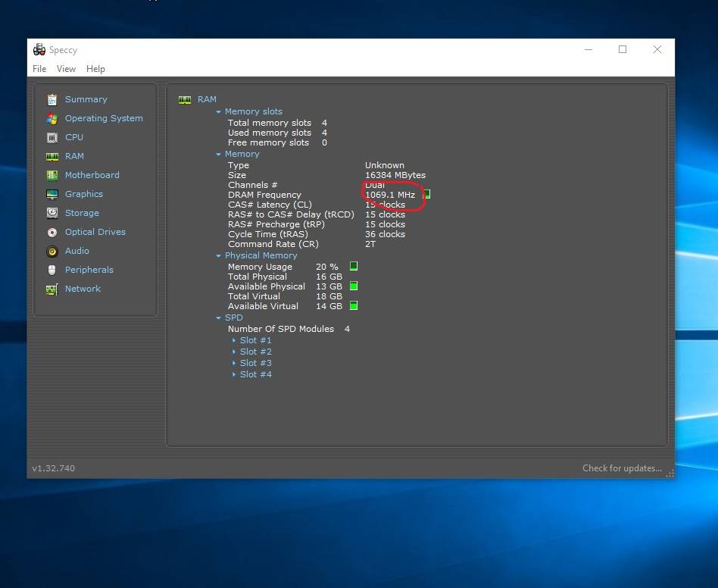Click the Type Unknown value
Screen dimensions: 718x588
385,165
